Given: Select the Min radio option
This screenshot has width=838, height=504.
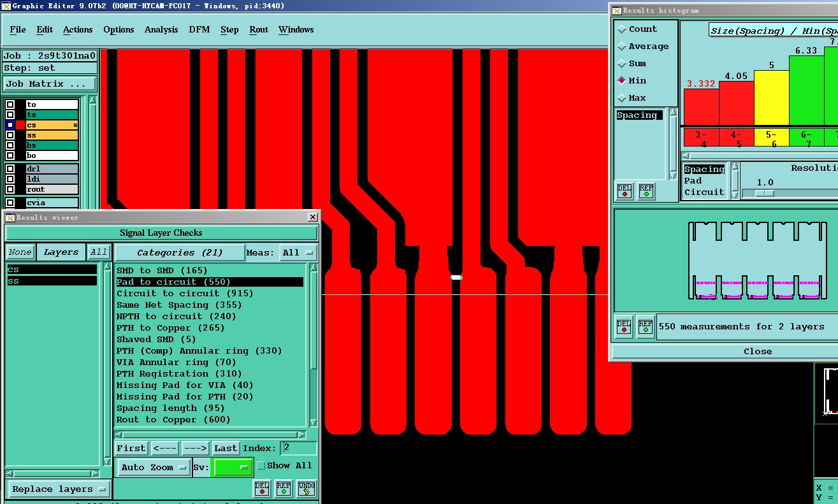Looking at the screenshot, I should (622, 81).
